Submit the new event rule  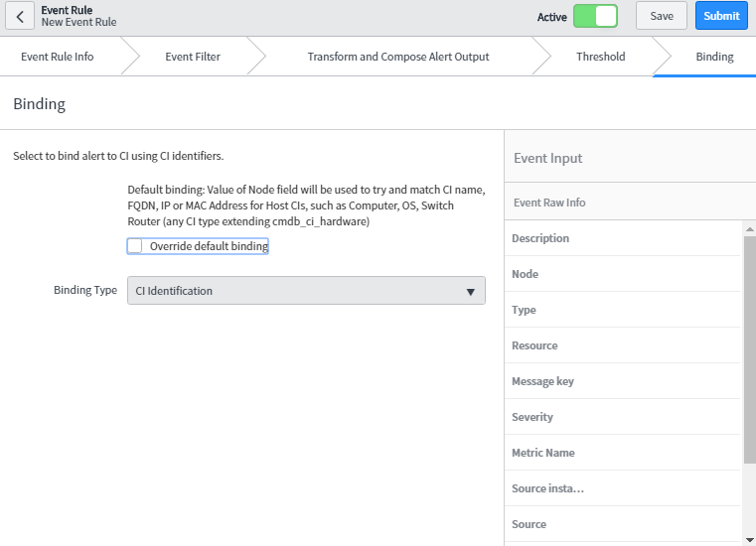pyautogui.click(x=721, y=16)
